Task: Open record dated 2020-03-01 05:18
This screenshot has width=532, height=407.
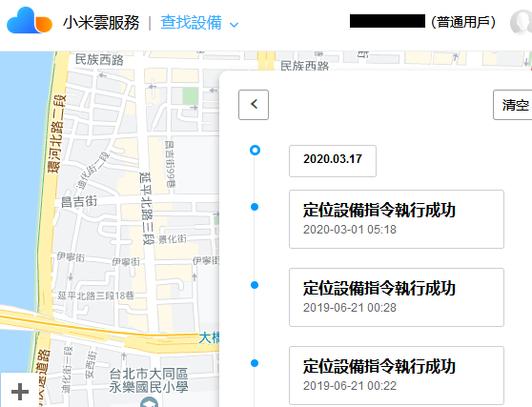Action: pos(397,219)
